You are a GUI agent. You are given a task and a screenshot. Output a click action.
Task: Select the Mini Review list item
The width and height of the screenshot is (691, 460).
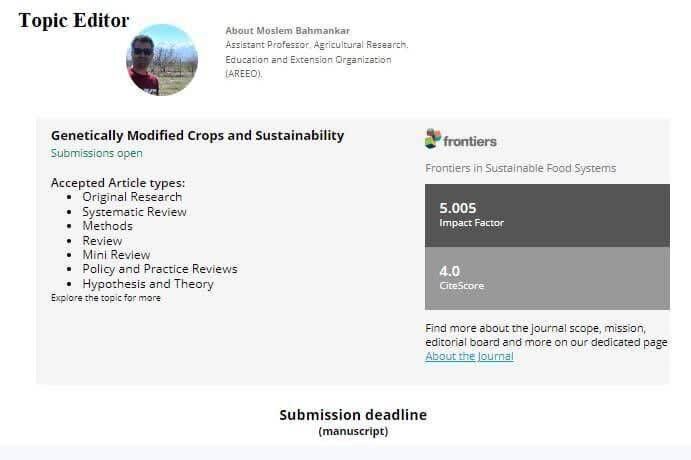point(116,255)
